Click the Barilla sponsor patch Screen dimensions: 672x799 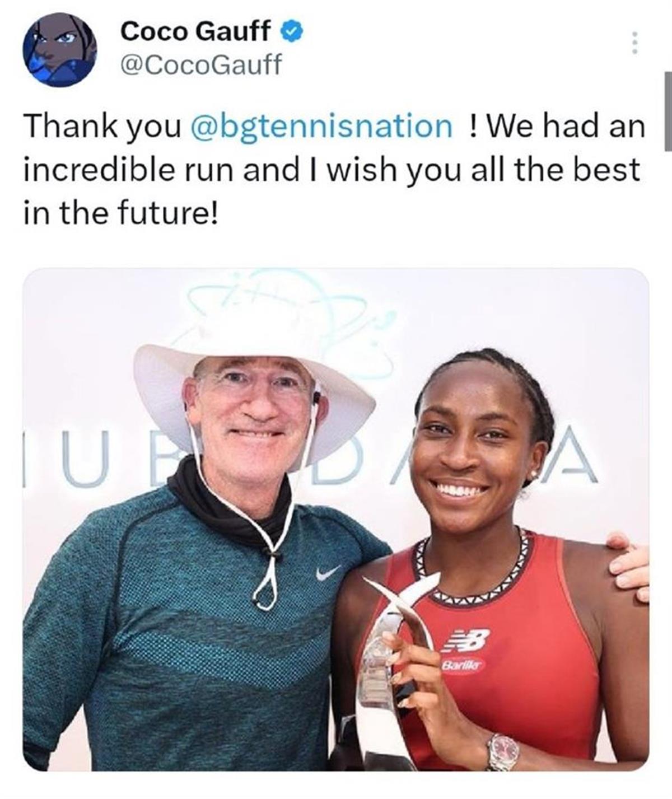coord(463,665)
